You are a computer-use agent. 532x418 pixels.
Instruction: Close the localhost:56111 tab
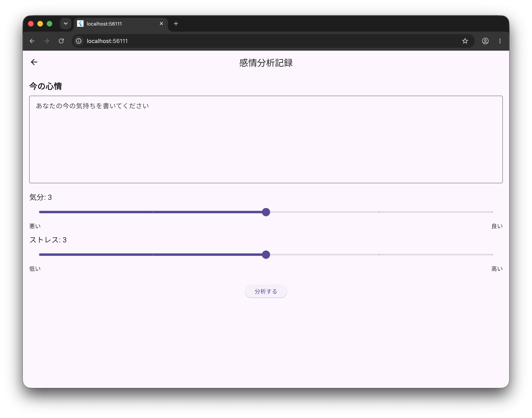(161, 24)
